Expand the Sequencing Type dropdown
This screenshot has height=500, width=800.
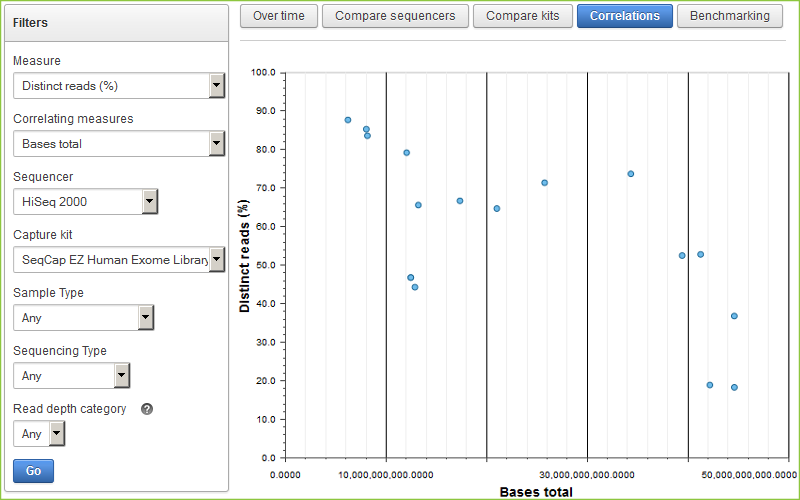tap(71, 376)
